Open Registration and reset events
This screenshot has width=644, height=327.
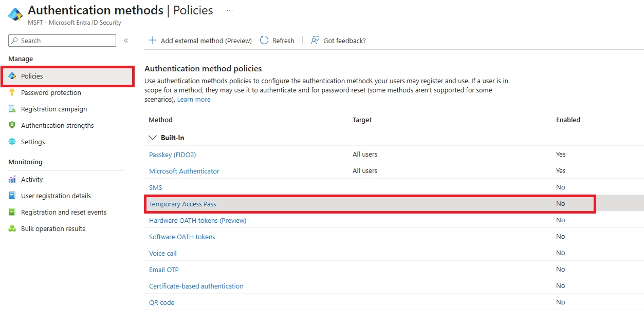(x=63, y=212)
